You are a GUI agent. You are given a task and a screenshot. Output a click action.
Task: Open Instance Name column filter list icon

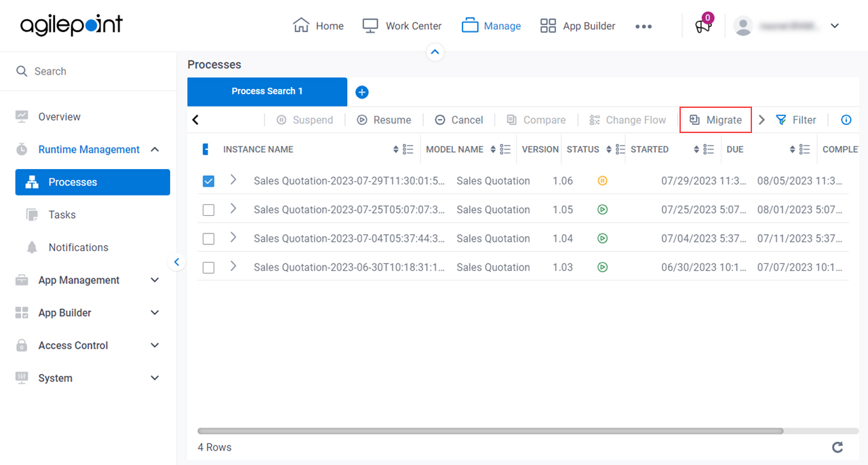coord(408,149)
